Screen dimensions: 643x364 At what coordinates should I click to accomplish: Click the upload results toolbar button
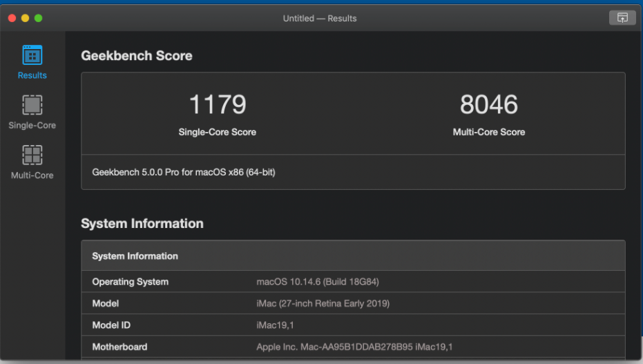click(x=622, y=18)
